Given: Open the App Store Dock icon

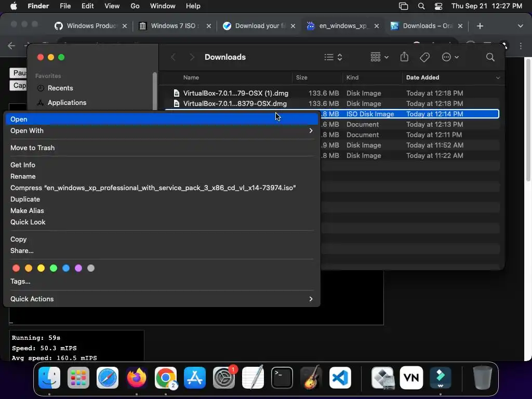Looking at the screenshot, I should 195,378.
